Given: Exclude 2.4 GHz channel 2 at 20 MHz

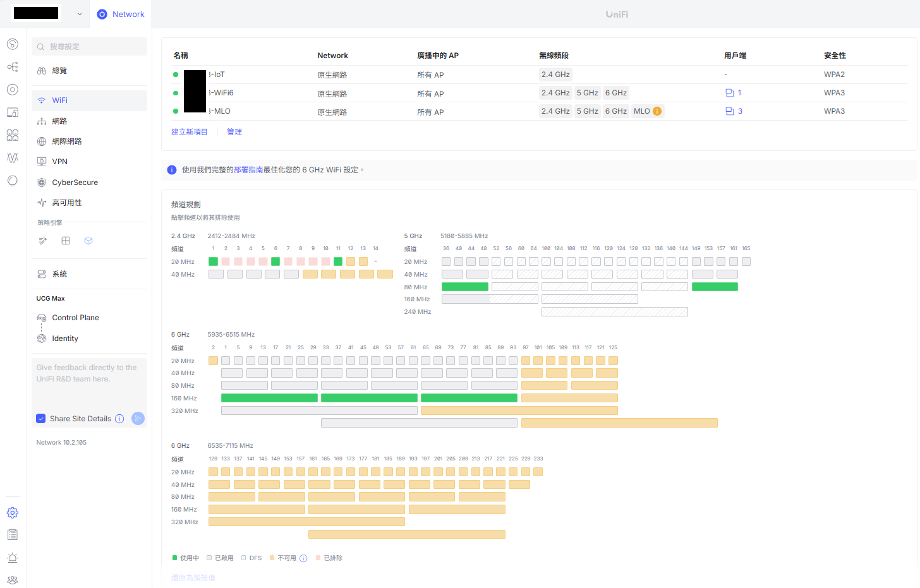Looking at the screenshot, I should 226,261.
